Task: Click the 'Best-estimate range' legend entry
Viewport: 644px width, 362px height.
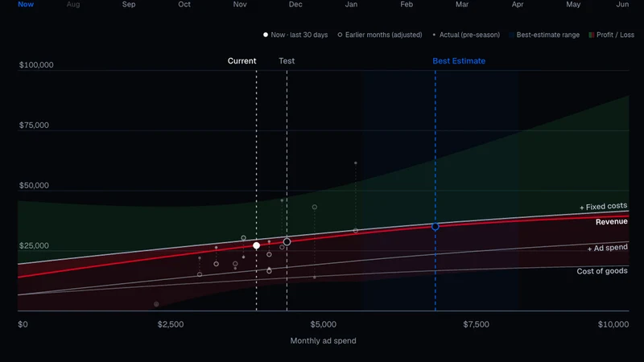Action: (x=544, y=35)
